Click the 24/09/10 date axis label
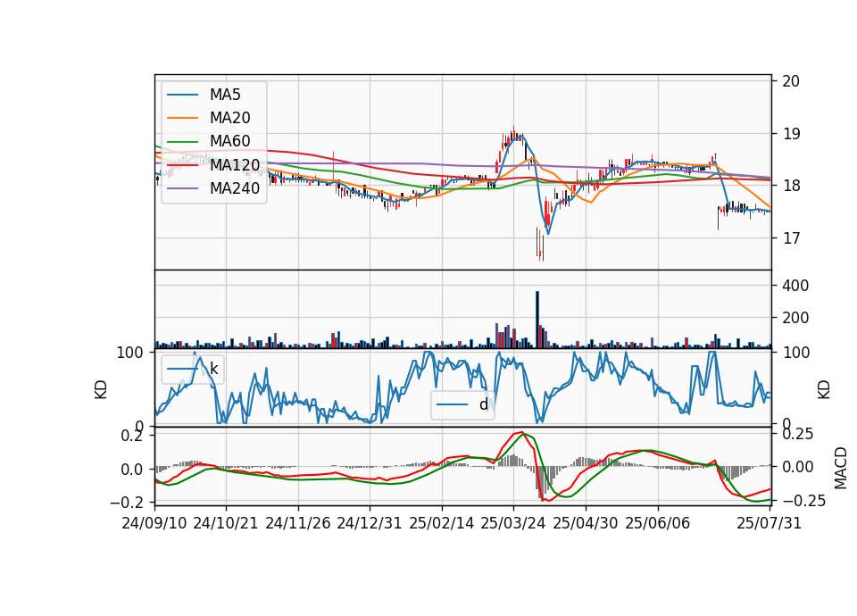The width and height of the screenshot is (857, 616). (154, 523)
